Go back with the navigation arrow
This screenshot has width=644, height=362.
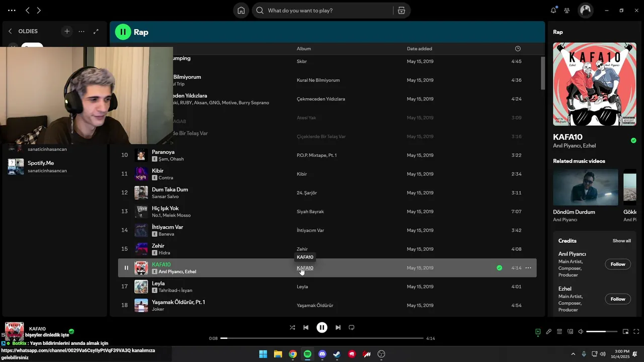coord(27,10)
